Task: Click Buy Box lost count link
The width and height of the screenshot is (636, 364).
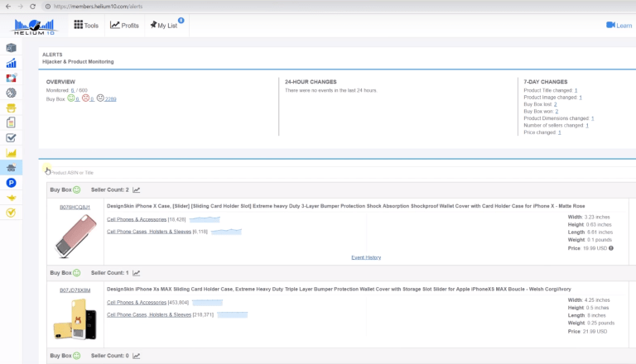Action: tap(556, 104)
